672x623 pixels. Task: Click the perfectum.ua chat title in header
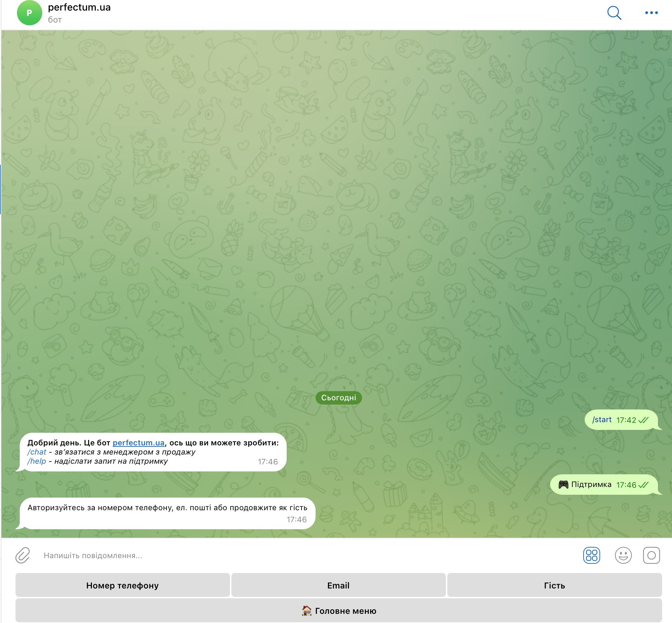click(x=79, y=7)
